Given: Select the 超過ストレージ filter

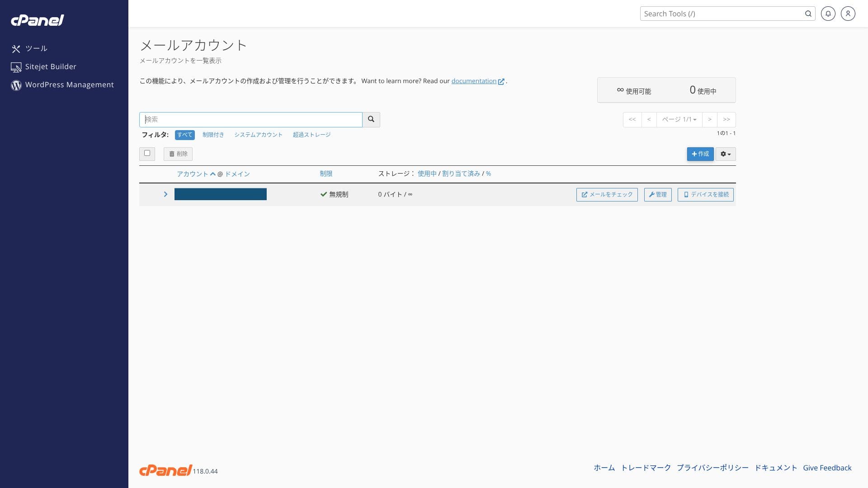Looking at the screenshot, I should coord(311,135).
